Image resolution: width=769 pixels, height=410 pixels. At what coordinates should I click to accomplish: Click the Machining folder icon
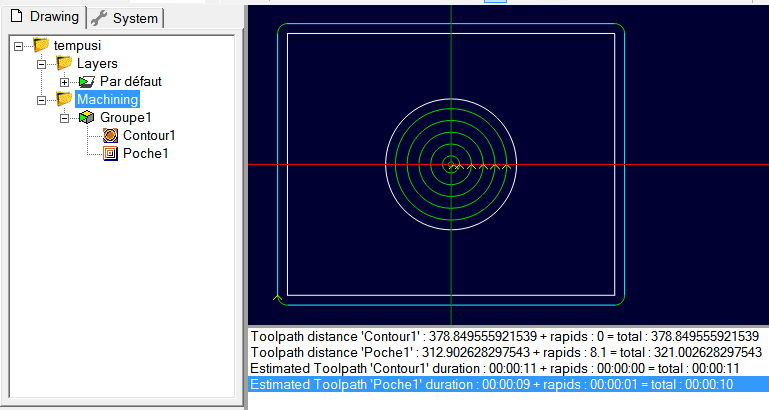click(65, 99)
